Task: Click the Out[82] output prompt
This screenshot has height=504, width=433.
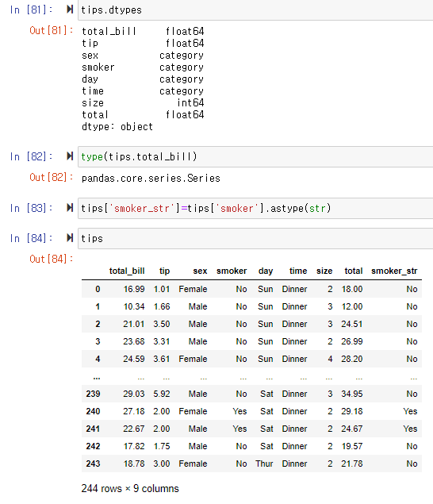Action: (x=51, y=178)
